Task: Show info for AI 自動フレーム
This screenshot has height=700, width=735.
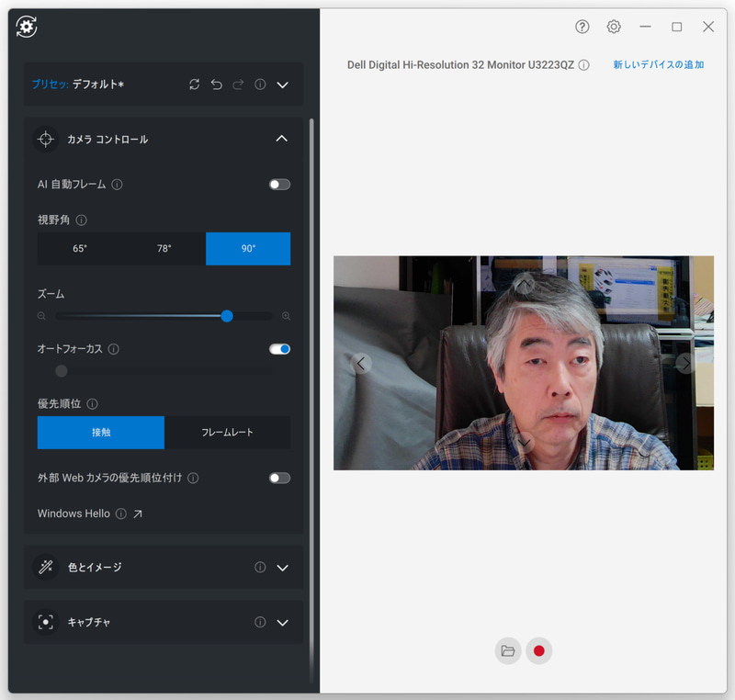Action: pyautogui.click(x=118, y=185)
